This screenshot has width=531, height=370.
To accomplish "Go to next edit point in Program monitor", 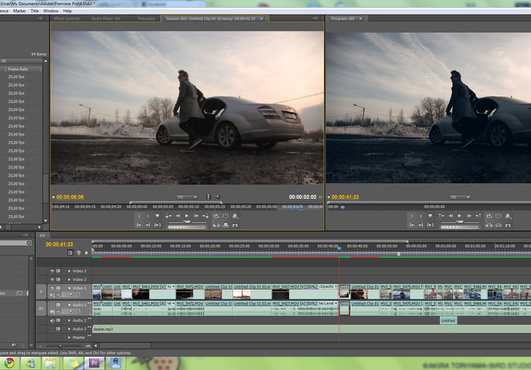I will [x=479, y=216].
